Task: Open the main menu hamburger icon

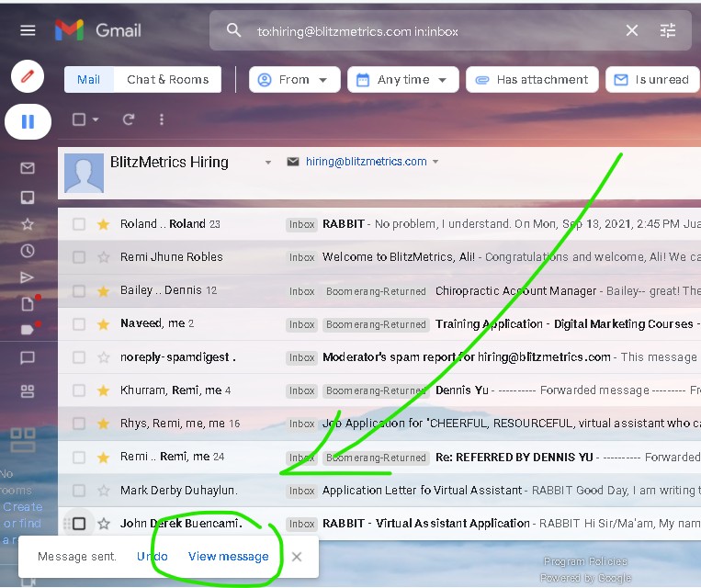Action: [x=28, y=30]
